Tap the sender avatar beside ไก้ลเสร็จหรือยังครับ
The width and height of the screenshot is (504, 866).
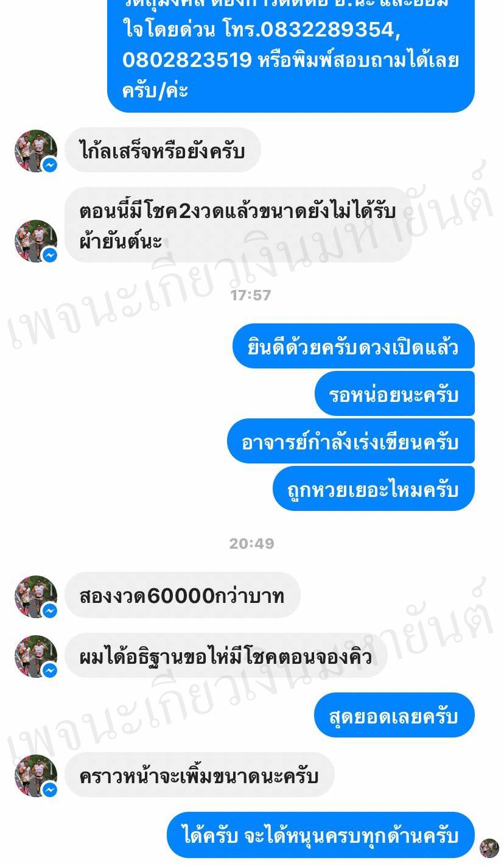(35, 150)
